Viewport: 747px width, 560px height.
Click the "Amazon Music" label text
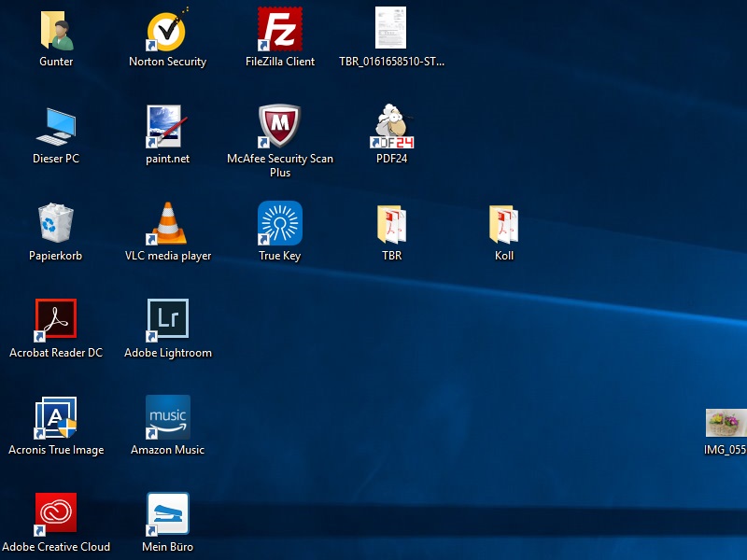tap(168, 450)
